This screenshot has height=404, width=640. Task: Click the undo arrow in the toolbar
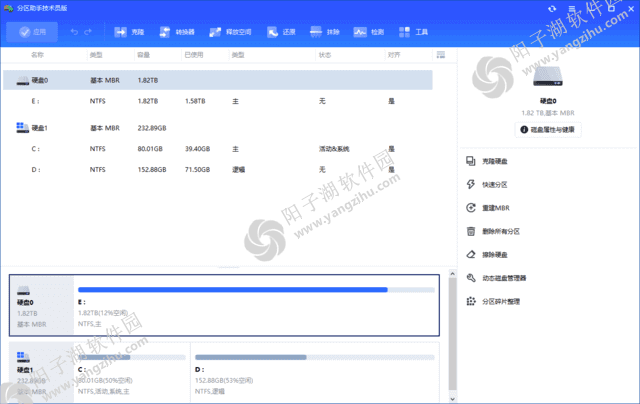click(74, 32)
